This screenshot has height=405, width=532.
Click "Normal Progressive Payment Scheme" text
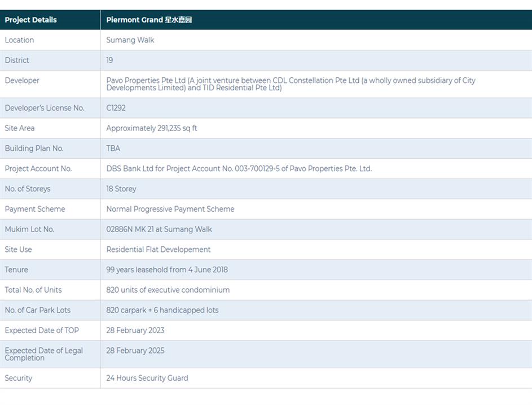pos(170,209)
